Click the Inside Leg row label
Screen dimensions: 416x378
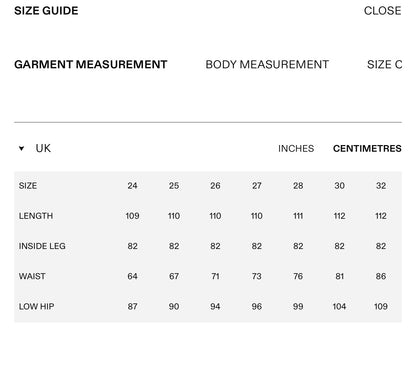pos(42,246)
